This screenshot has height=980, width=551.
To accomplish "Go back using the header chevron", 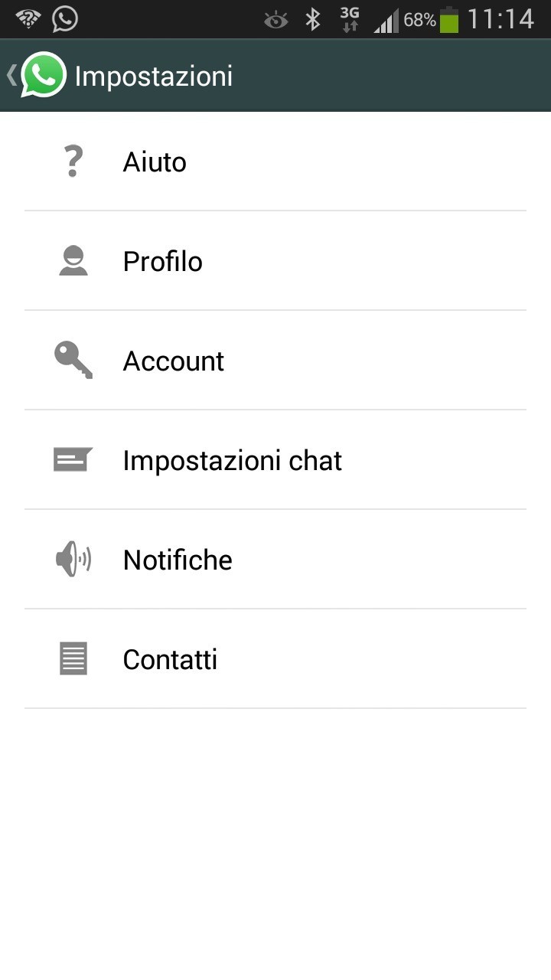I will tap(11, 75).
